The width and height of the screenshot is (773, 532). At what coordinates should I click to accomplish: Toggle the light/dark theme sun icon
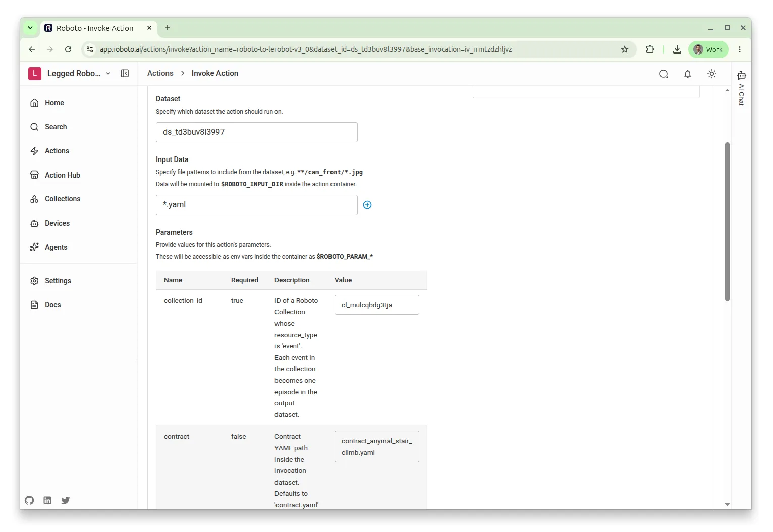712,74
